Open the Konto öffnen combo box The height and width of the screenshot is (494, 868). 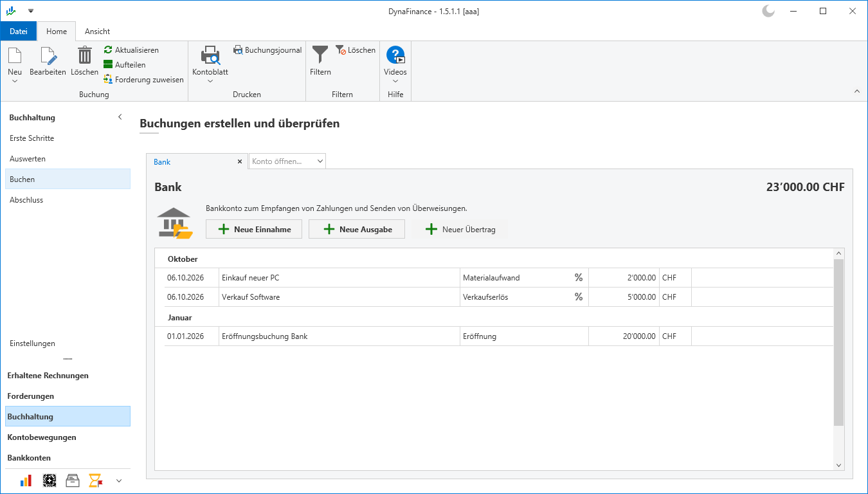coord(287,161)
